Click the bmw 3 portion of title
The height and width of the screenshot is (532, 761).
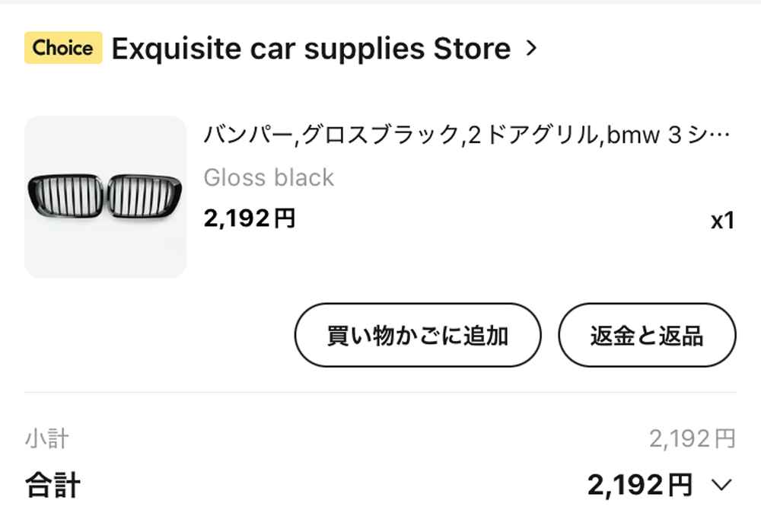click(x=644, y=135)
